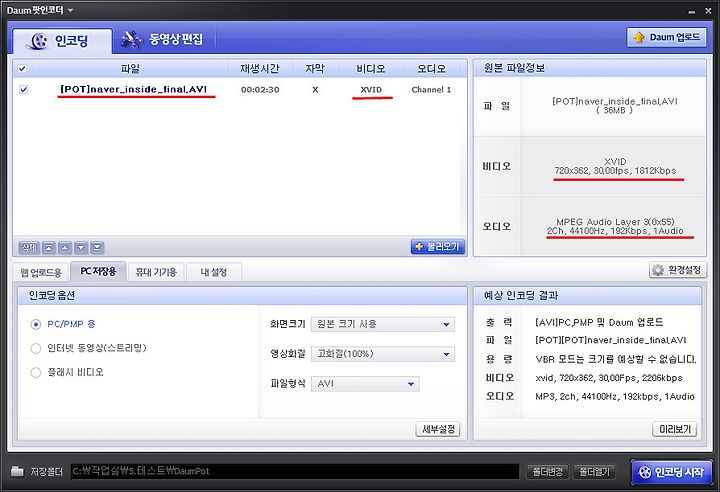Select the PC 저장용 preset tab
The width and height of the screenshot is (720, 492).
coord(98,271)
